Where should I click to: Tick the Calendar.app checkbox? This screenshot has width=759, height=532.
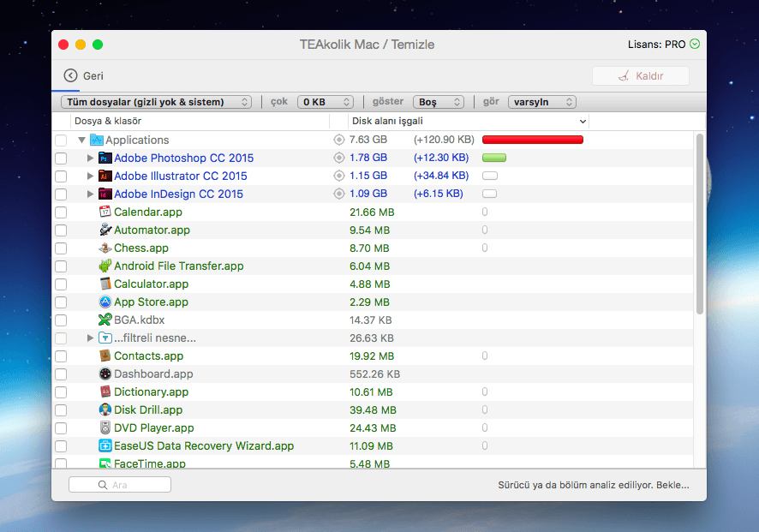click(61, 212)
